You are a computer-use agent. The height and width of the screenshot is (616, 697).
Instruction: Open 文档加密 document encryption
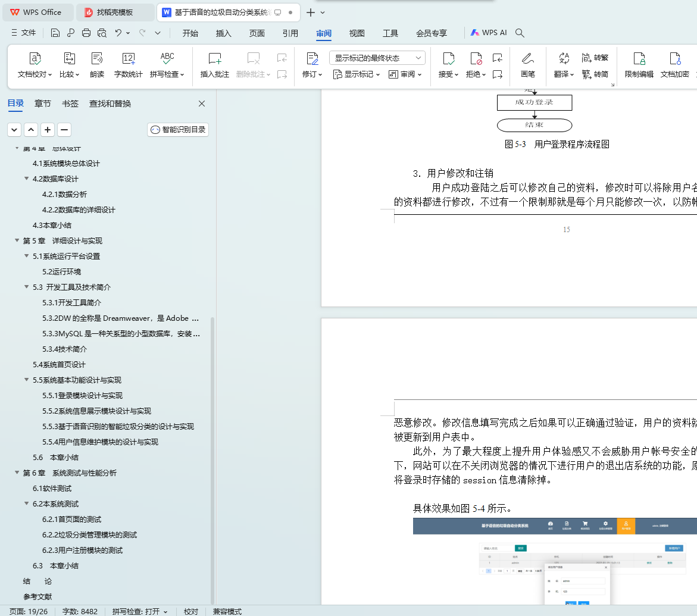point(675,65)
